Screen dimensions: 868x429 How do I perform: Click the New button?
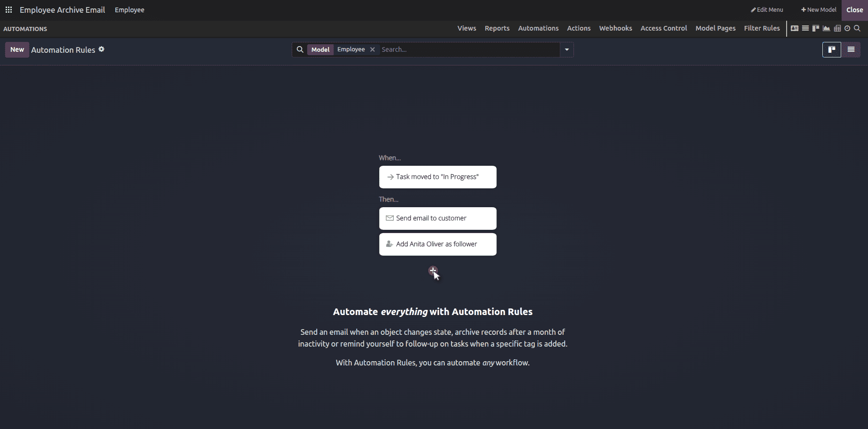(17, 49)
